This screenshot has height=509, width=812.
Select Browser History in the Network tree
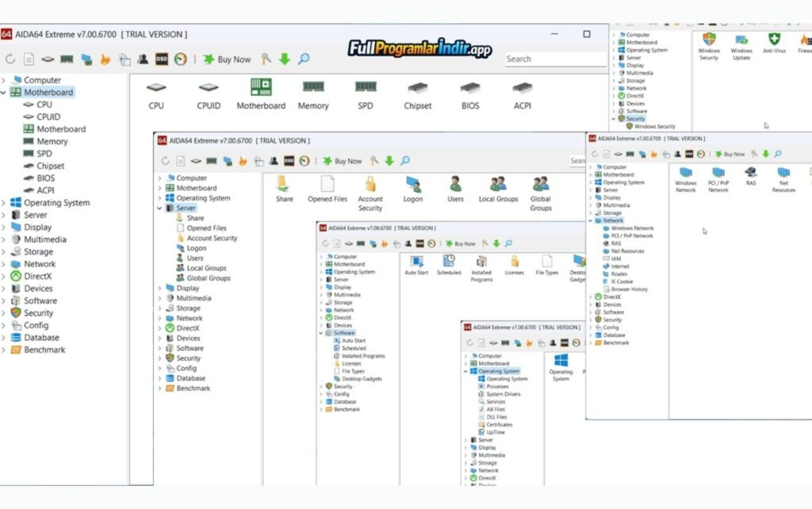[x=629, y=289]
